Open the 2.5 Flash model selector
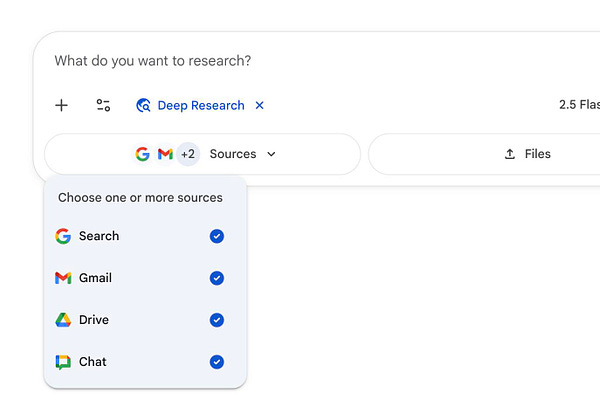This screenshot has width=600, height=400. point(578,105)
